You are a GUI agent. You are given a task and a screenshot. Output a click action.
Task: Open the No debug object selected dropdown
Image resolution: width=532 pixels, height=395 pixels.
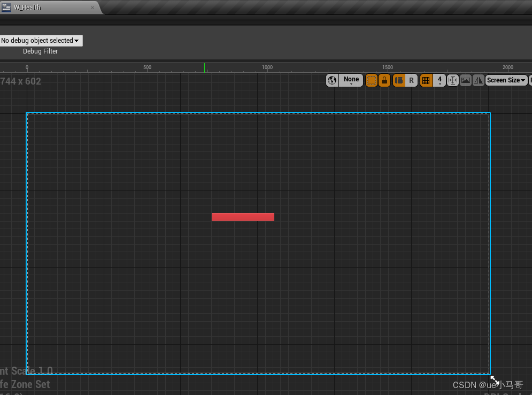coord(40,41)
